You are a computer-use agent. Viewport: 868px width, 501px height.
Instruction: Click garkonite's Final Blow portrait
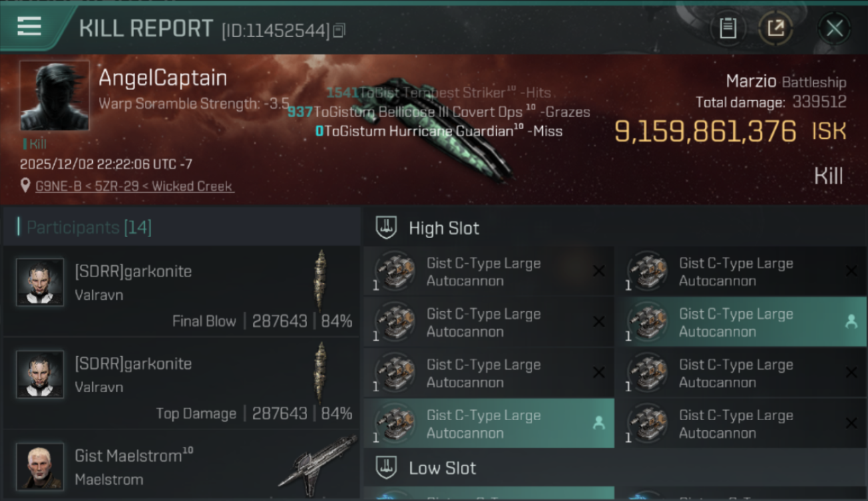click(40, 282)
